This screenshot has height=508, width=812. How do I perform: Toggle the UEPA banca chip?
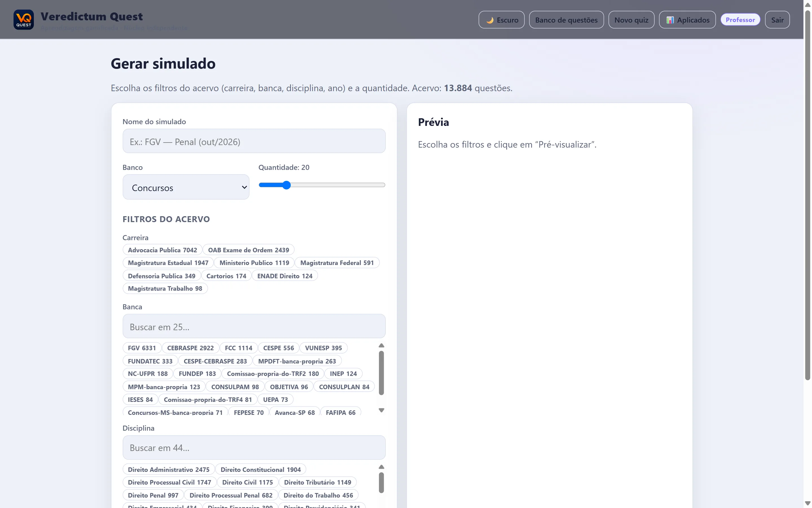click(x=275, y=400)
